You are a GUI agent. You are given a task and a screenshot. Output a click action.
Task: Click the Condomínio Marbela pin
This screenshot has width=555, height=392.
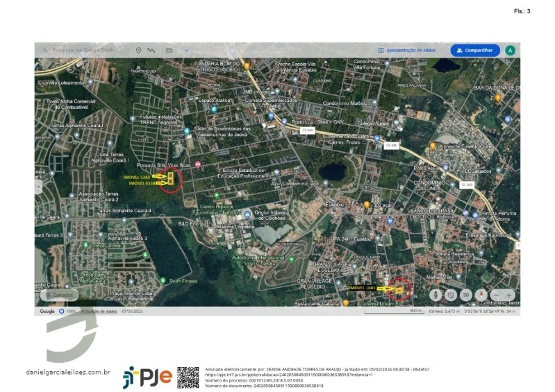[374, 103]
